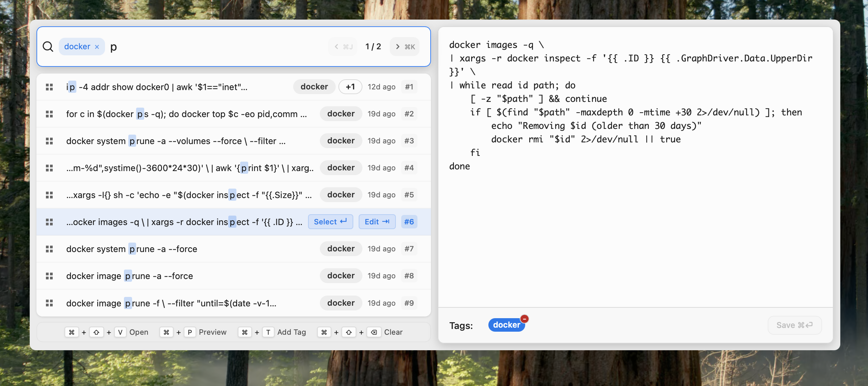Click the drag handle on the last prune result
This screenshot has width=868, height=386.
click(49, 303)
